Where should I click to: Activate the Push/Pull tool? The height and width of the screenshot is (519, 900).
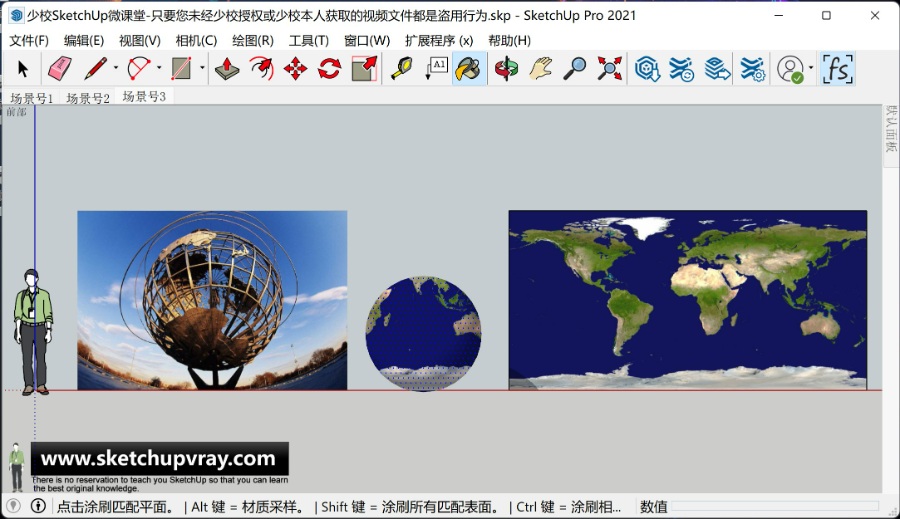click(x=227, y=69)
